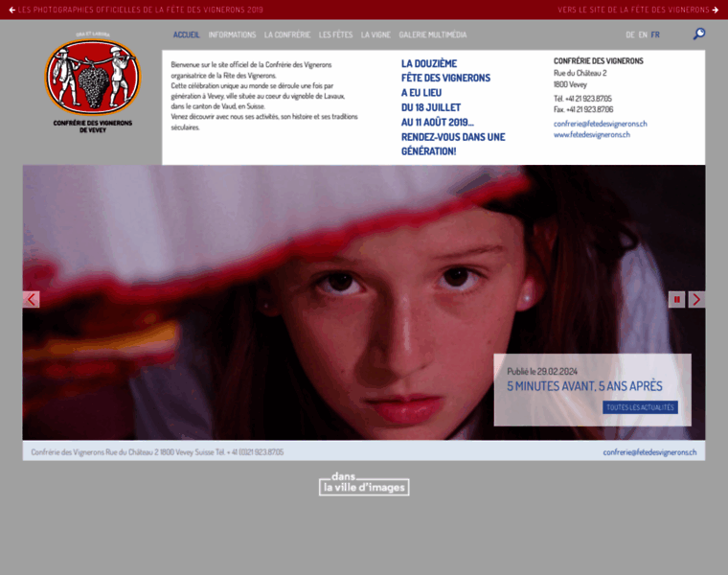The width and height of the screenshot is (728, 575).
Task: Open the 'dans la ville d'images' logo
Action: pyautogui.click(x=364, y=484)
